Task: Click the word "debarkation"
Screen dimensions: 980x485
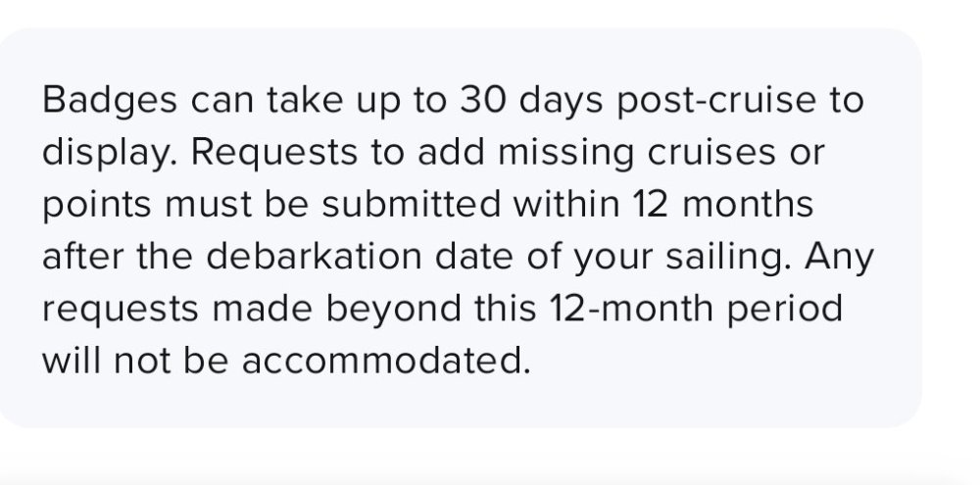Action: pyautogui.click(x=314, y=257)
